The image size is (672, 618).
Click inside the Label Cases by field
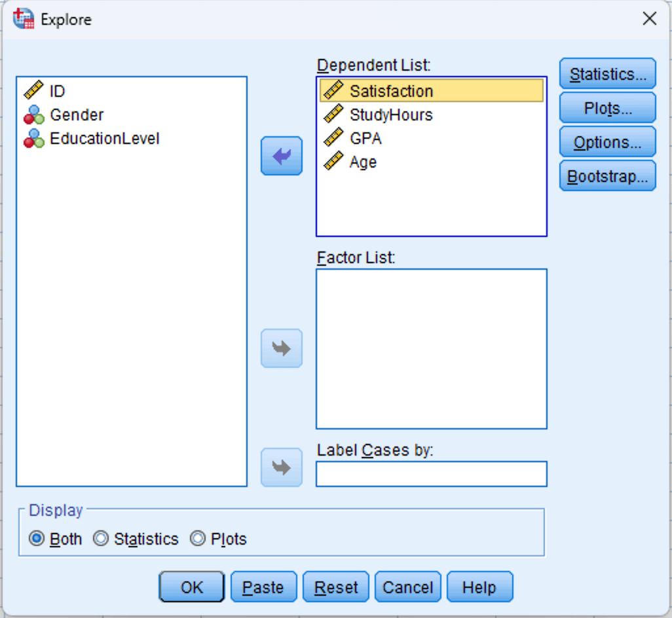tap(431, 474)
